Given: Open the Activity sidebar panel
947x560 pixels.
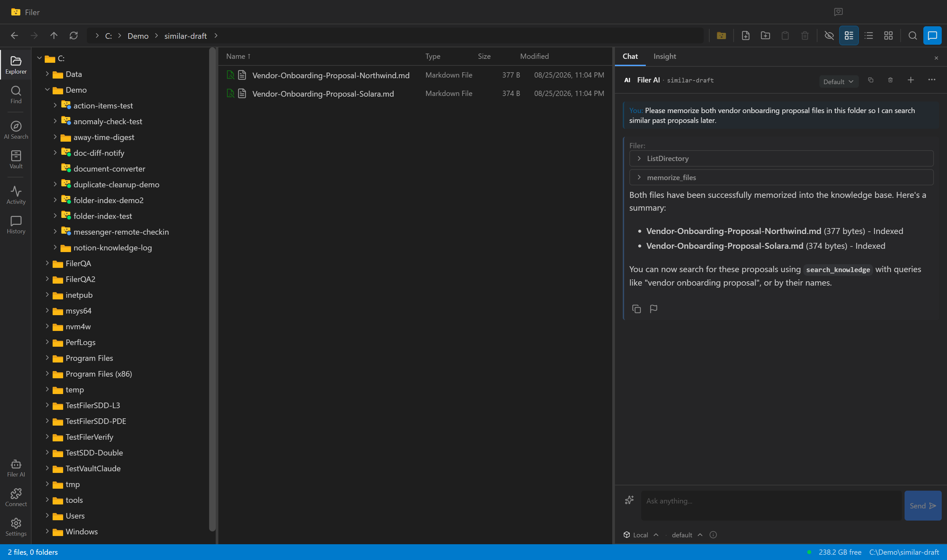Looking at the screenshot, I should coord(16,195).
